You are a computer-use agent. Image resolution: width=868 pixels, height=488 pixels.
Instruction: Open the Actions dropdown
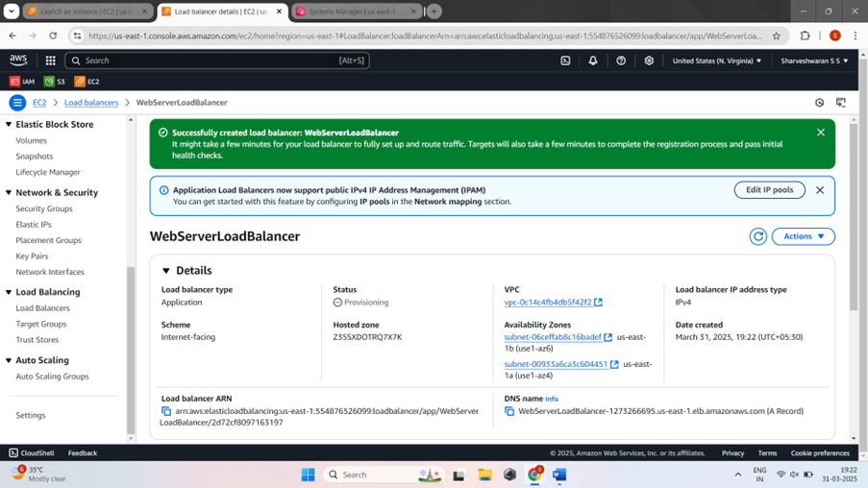804,236
